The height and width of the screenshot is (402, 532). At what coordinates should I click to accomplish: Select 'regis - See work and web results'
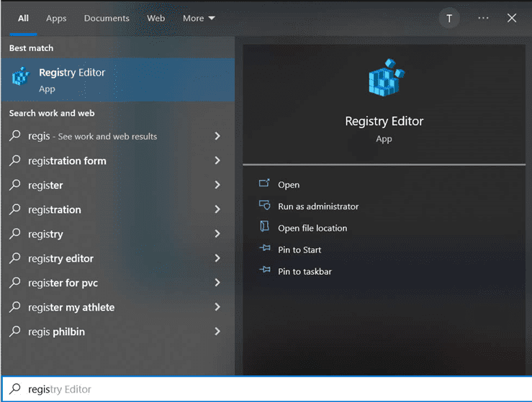tap(92, 136)
